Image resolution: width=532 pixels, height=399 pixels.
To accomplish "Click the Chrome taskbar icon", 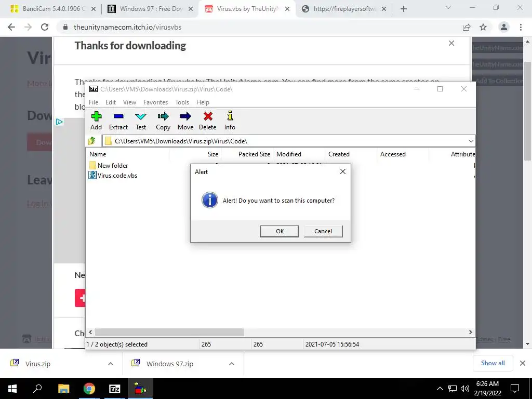I will click(89, 389).
